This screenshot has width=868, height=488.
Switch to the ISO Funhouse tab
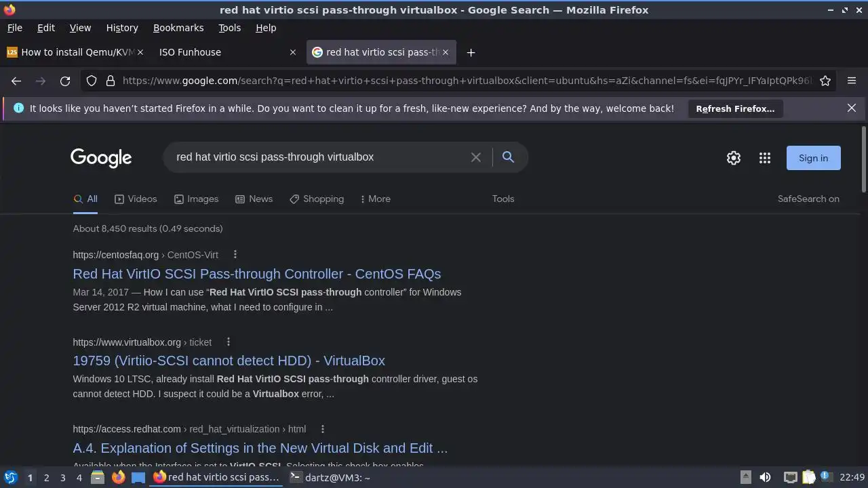coord(228,52)
